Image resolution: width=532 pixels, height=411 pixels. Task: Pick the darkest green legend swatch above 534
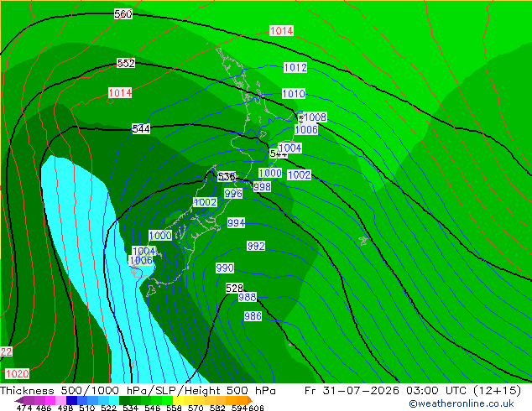[124, 400]
